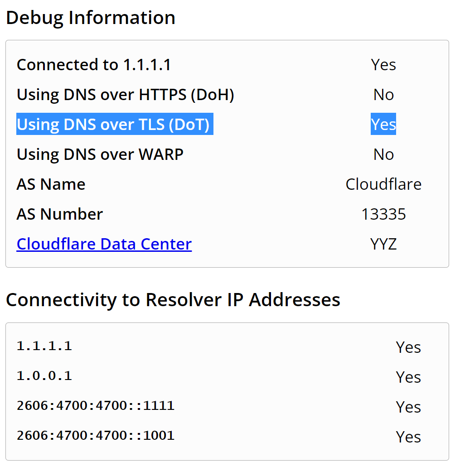
Task: Click the 2606:4700:4700::1111 resolver address
Action: pyautogui.click(x=95, y=406)
